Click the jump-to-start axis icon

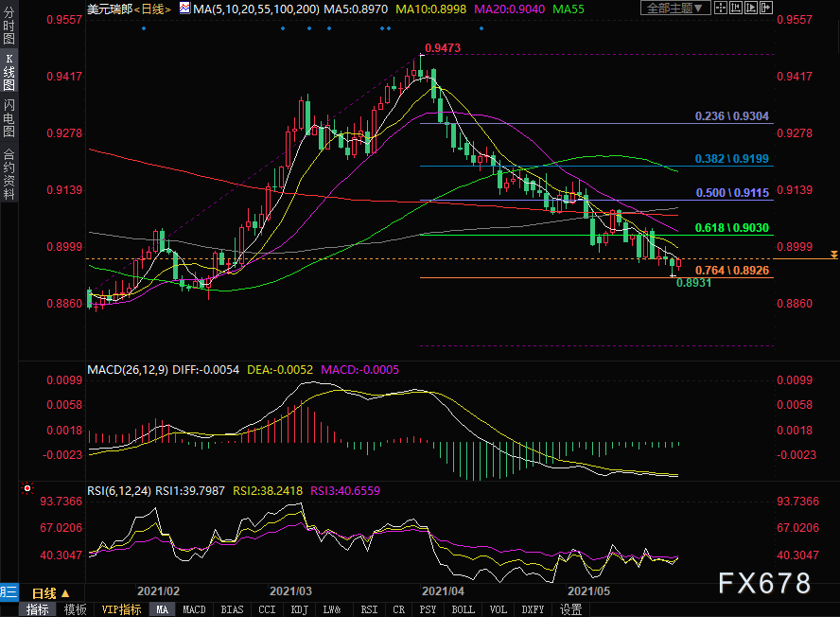pos(736,8)
